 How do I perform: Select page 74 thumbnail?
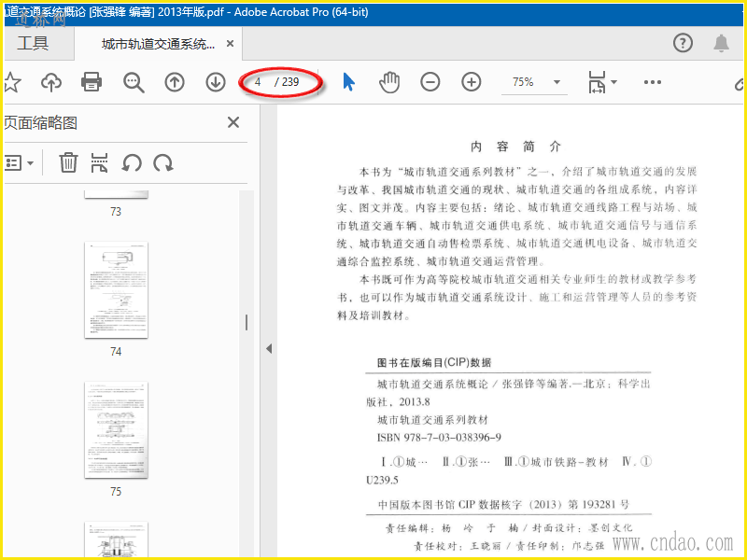pos(116,289)
